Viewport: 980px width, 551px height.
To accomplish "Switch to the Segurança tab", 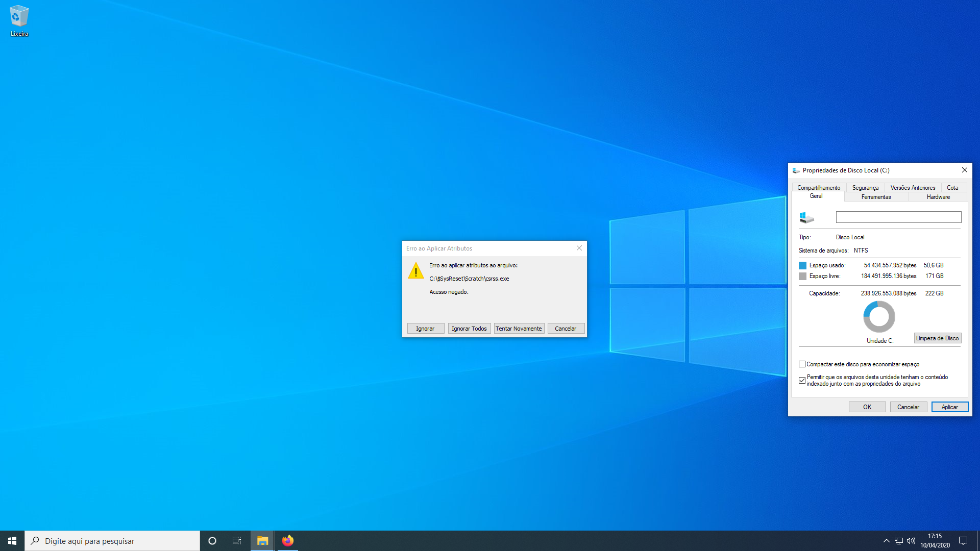I will coord(865,188).
